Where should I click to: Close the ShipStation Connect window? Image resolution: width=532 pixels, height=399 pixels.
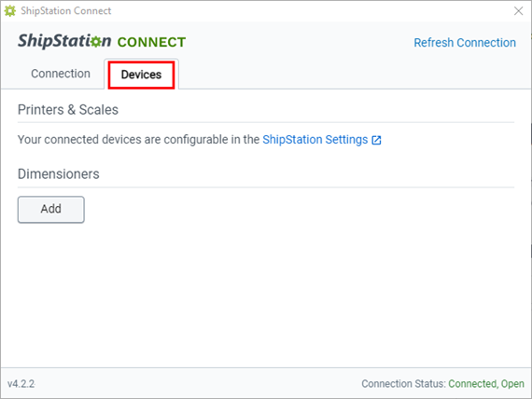518,11
